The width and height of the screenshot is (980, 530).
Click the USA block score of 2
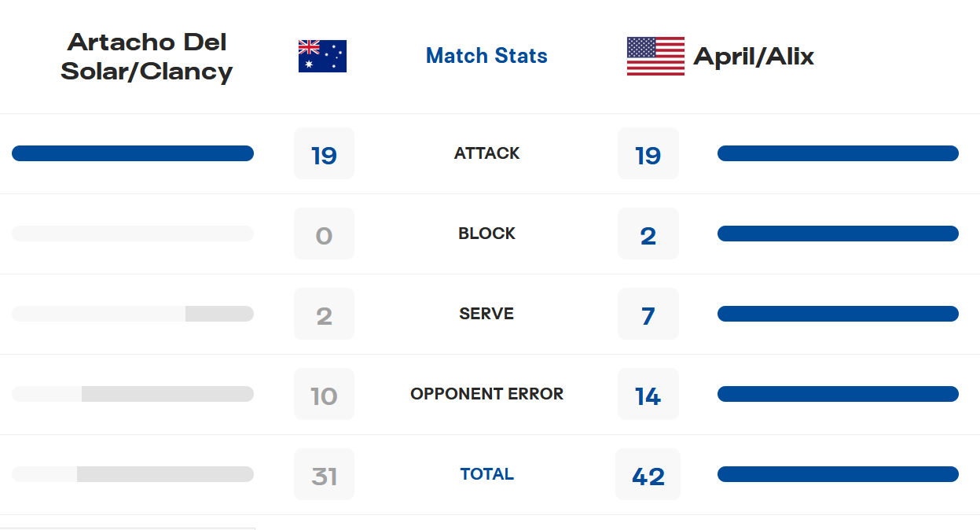[x=648, y=234]
